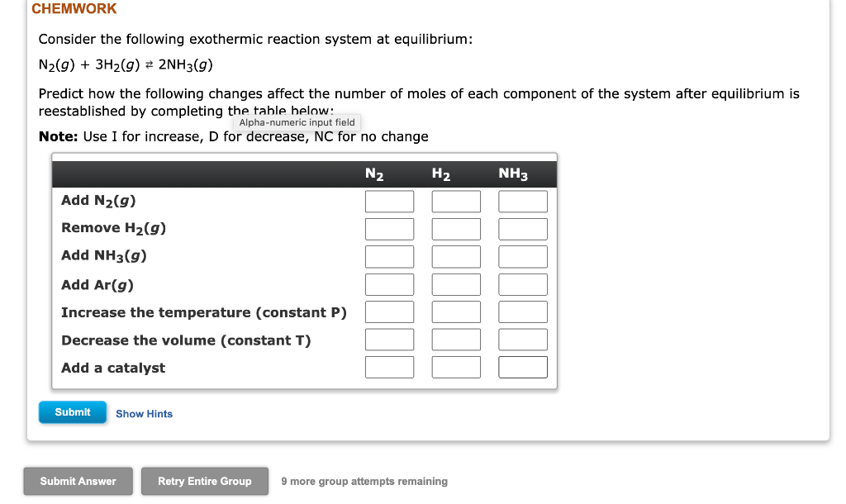The width and height of the screenshot is (846, 504).
Task: Open the Show Hints link
Action: point(144,413)
